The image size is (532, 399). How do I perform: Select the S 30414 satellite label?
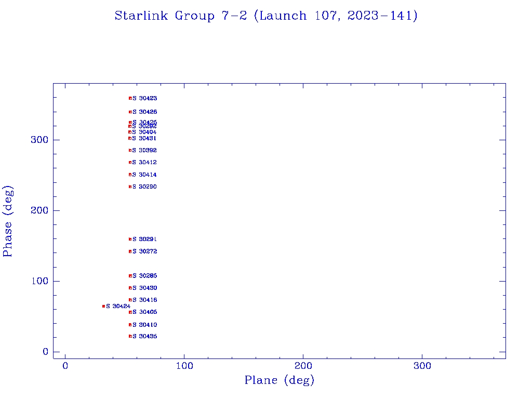[144, 175]
